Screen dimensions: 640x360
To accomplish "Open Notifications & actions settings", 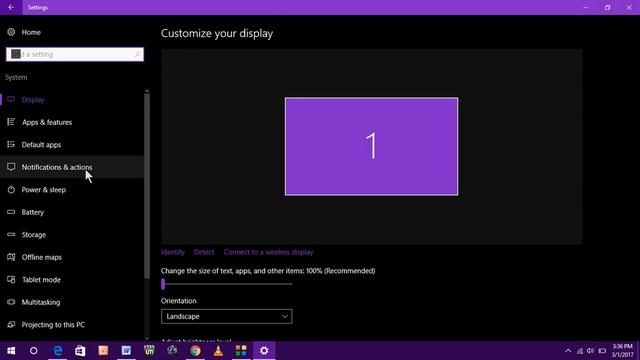I will pyautogui.click(x=72, y=167).
